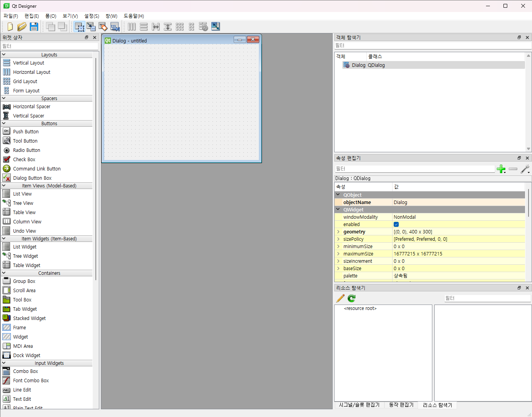532x417 pixels.
Task: Collapse Item Views (Model-Based) category
Action: pos(4,186)
